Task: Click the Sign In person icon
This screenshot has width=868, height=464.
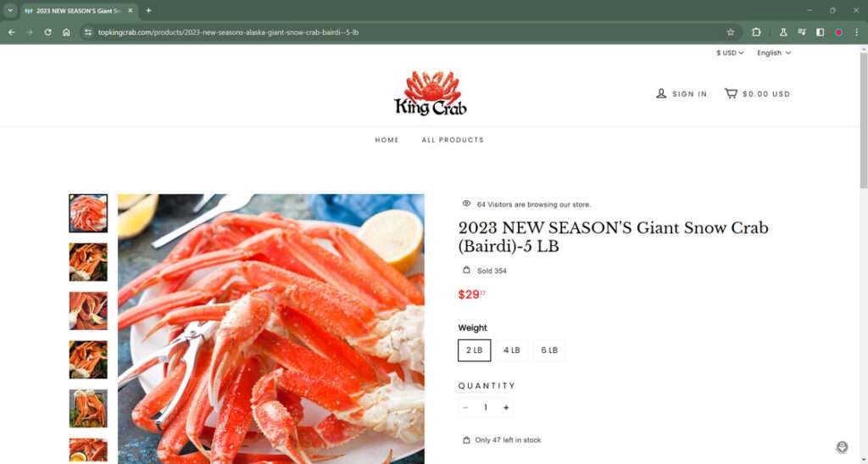Action: coord(661,93)
